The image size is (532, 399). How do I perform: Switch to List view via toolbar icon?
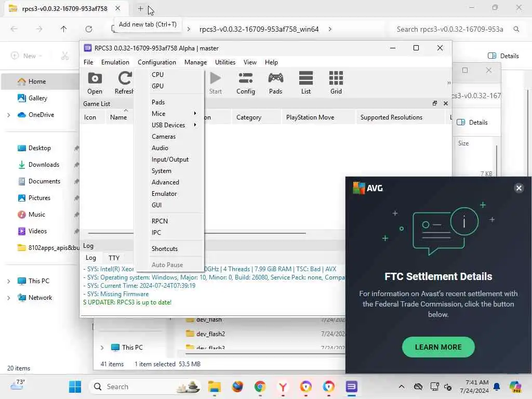[x=305, y=83]
